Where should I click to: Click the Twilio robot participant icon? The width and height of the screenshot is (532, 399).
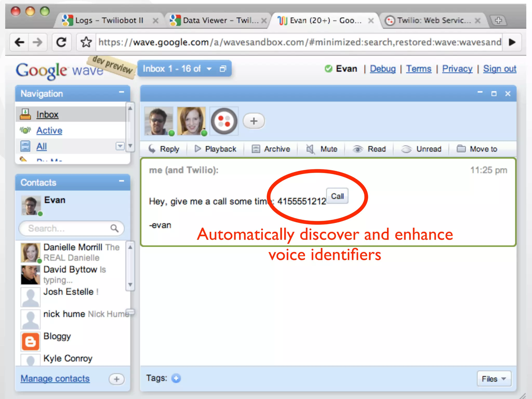[224, 121]
